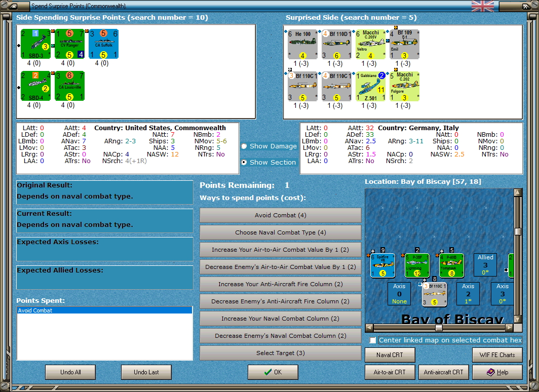The width and height of the screenshot is (539, 392).
Task: Click Decrease Enemy's Naval Combat Column
Action: 281,336
